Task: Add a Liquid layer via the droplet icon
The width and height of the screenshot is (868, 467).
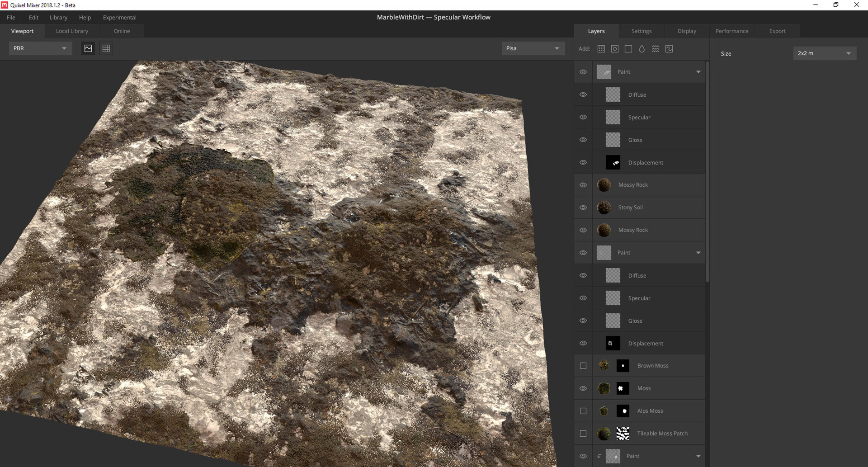Action: [x=642, y=49]
